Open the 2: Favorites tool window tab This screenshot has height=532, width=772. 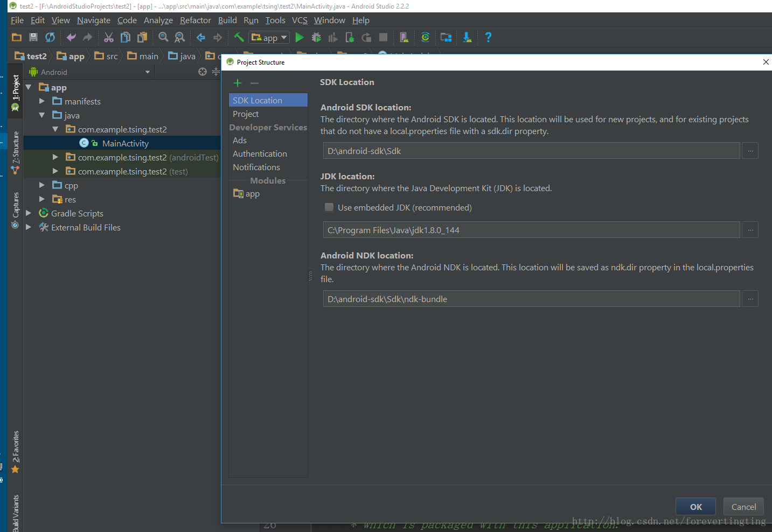[x=15, y=452]
